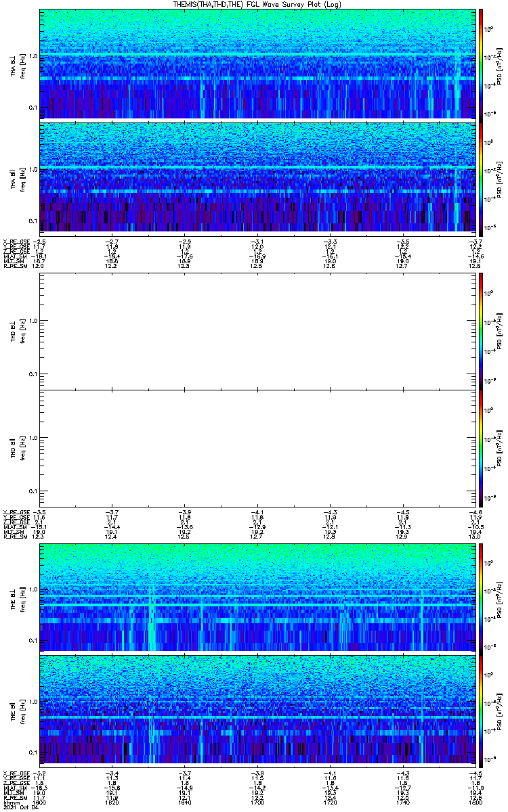Click the empty THD B⊥ panel
This screenshot has height=812, width=508.
click(x=256, y=331)
